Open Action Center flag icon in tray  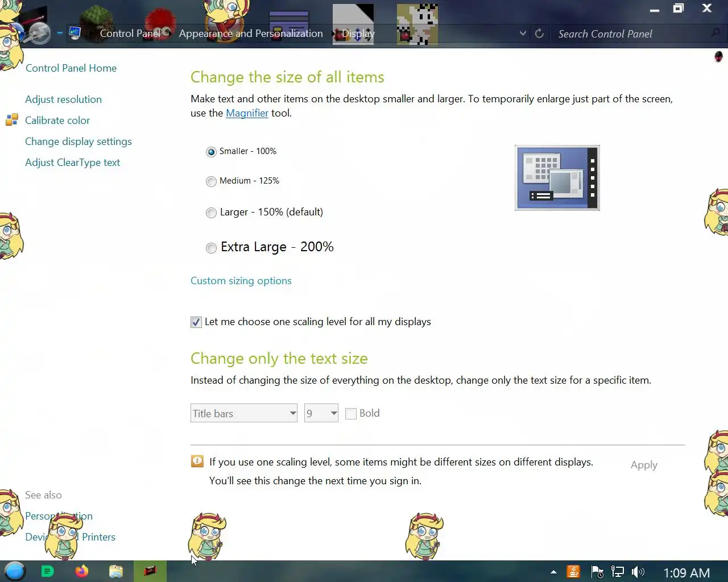tap(597, 572)
